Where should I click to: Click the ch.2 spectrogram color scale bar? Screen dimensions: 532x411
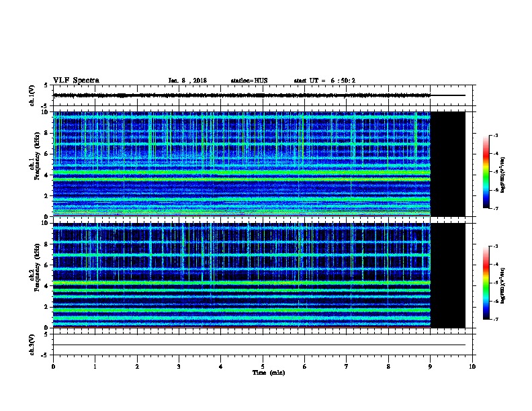(x=486, y=283)
